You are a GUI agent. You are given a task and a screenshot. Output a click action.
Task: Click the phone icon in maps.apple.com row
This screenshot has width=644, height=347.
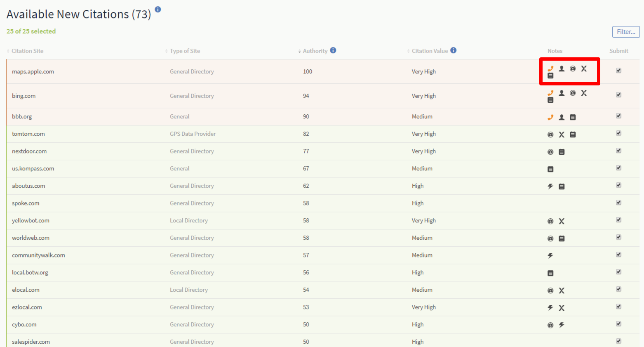(x=550, y=68)
